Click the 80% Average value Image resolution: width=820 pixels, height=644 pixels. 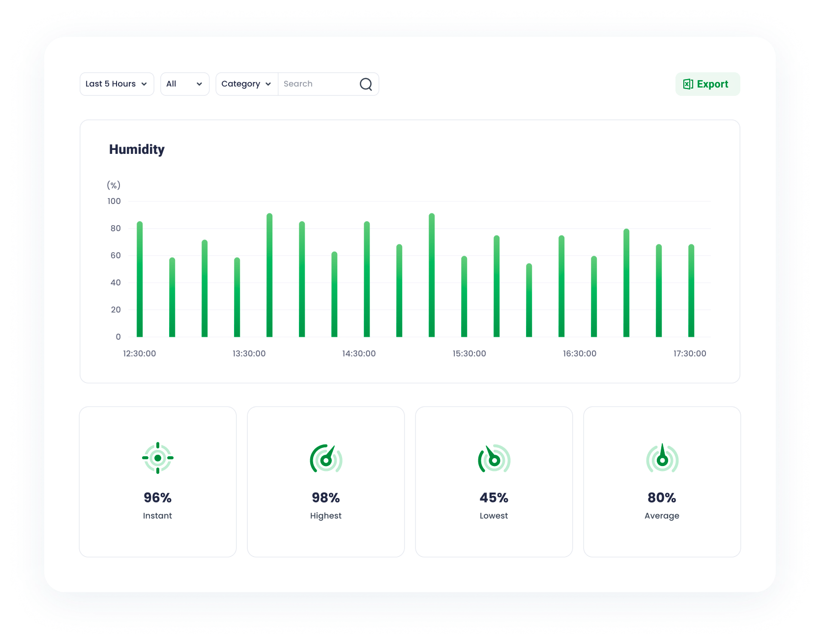point(662,498)
